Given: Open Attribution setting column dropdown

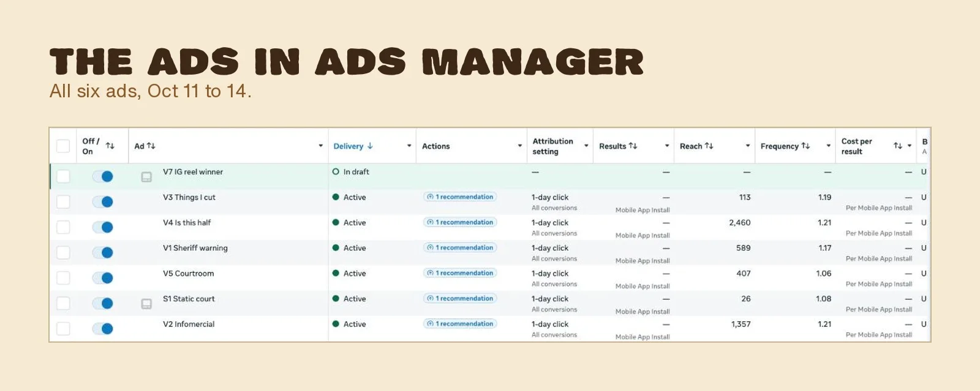Looking at the screenshot, I should coord(586,146).
